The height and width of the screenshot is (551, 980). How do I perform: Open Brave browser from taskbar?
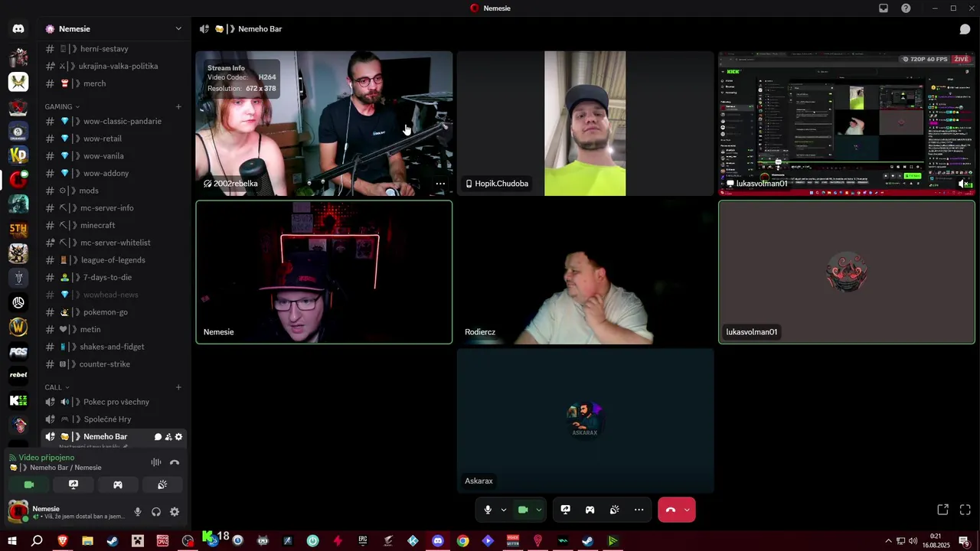pyautogui.click(x=62, y=541)
